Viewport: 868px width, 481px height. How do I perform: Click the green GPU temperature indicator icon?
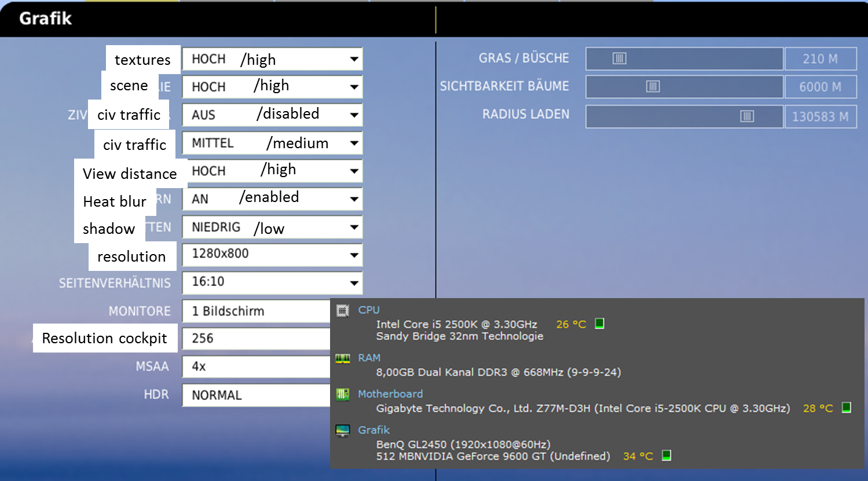(666, 456)
